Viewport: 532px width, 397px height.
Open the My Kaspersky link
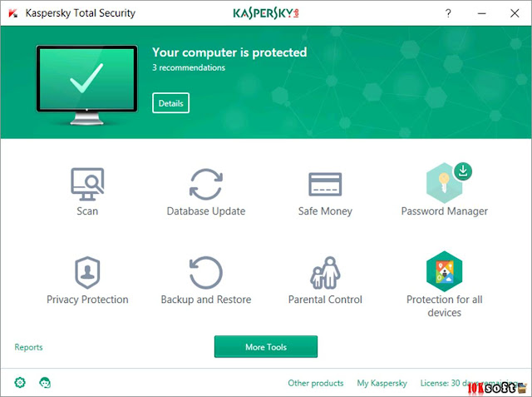(x=382, y=383)
